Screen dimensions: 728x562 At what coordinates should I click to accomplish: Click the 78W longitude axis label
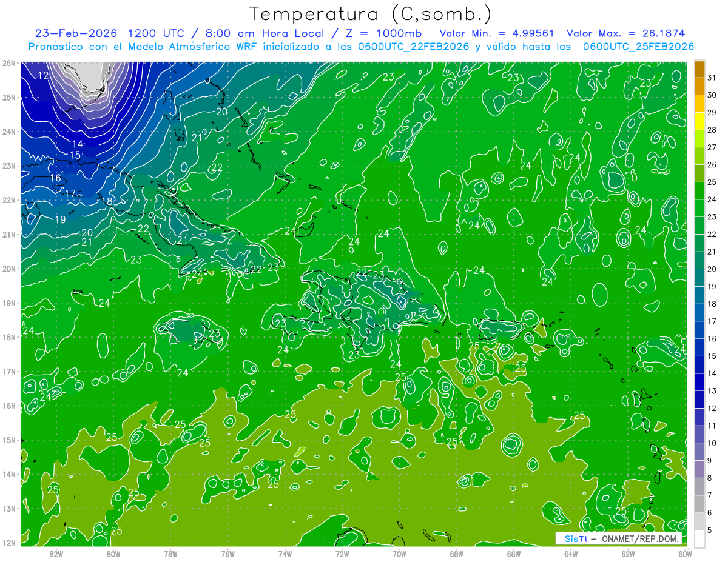click(170, 553)
